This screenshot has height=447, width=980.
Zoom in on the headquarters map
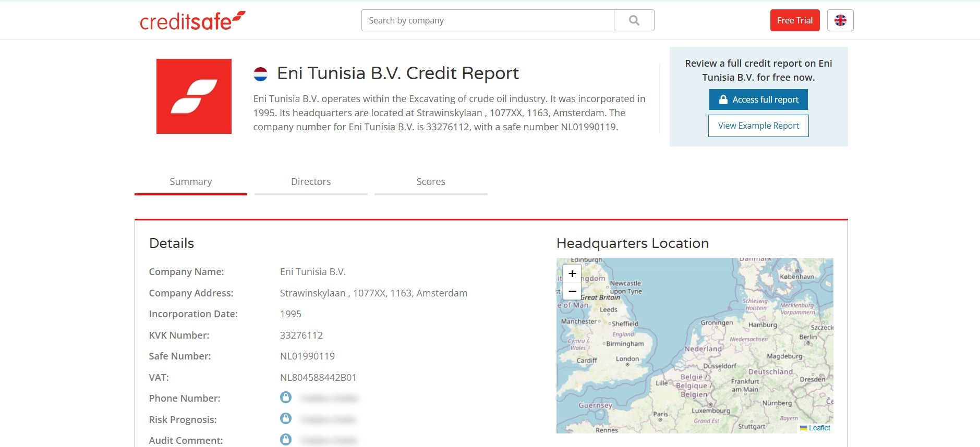(x=572, y=274)
